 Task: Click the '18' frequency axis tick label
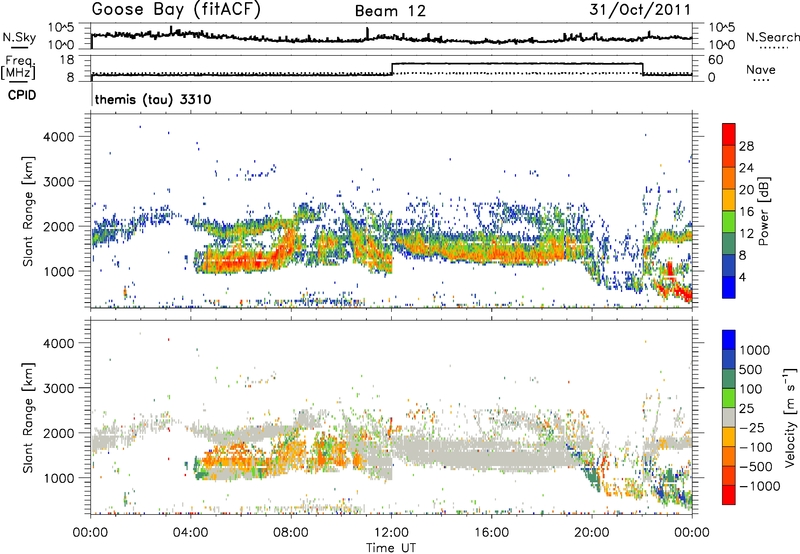click(x=66, y=60)
